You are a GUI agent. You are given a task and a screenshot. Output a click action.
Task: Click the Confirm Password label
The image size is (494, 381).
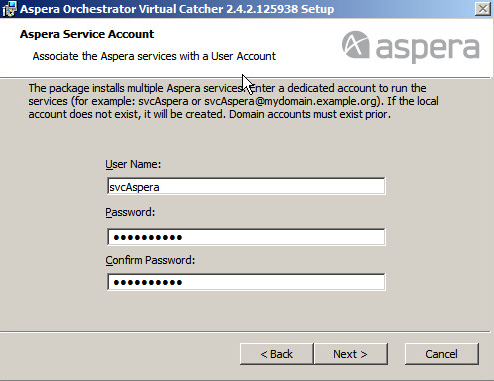pyautogui.click(x=150, y=260)
